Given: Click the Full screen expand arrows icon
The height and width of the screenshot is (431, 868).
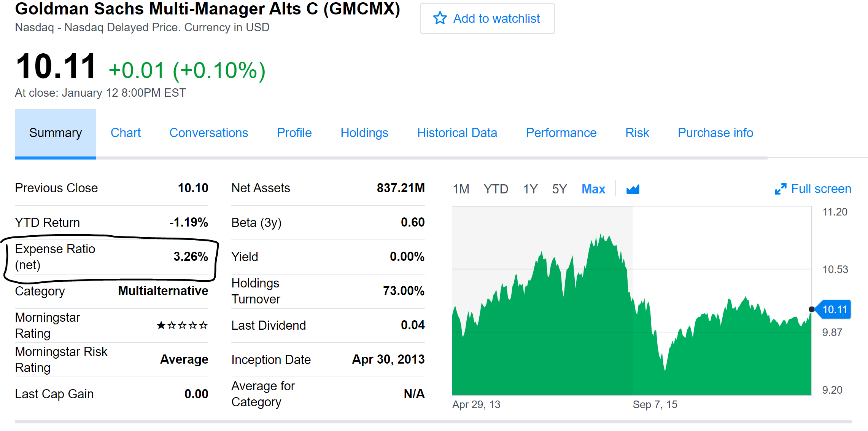Looking at the screenshot, I should coord(781,189).
